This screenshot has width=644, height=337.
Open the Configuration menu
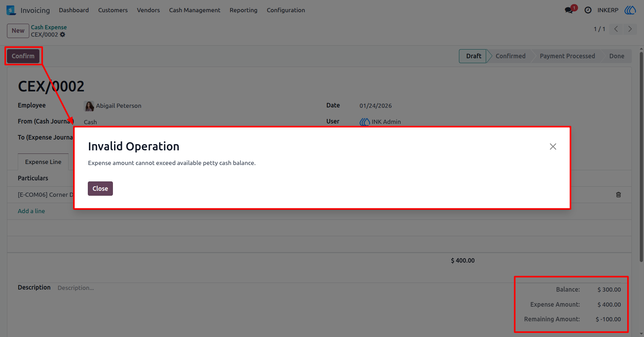click(x=286, y=10)
